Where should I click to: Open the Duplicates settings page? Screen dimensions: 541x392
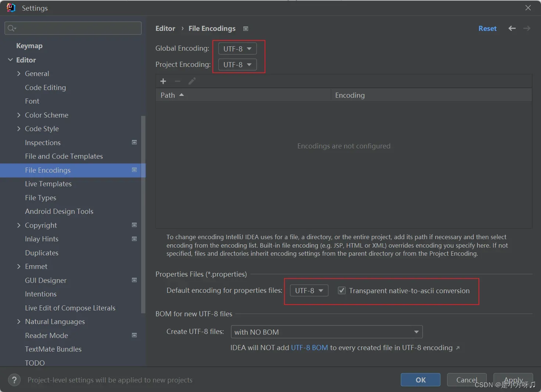pos(42,253)
